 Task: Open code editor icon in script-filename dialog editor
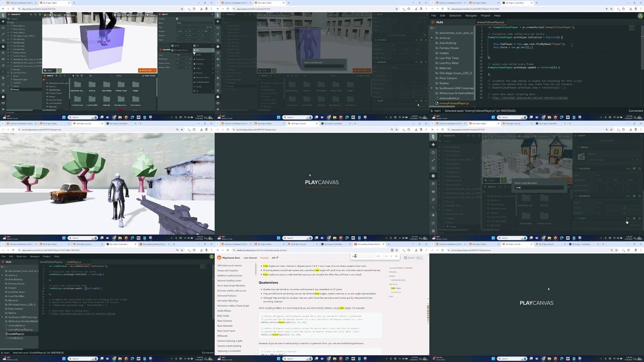(x=433, y=223)
